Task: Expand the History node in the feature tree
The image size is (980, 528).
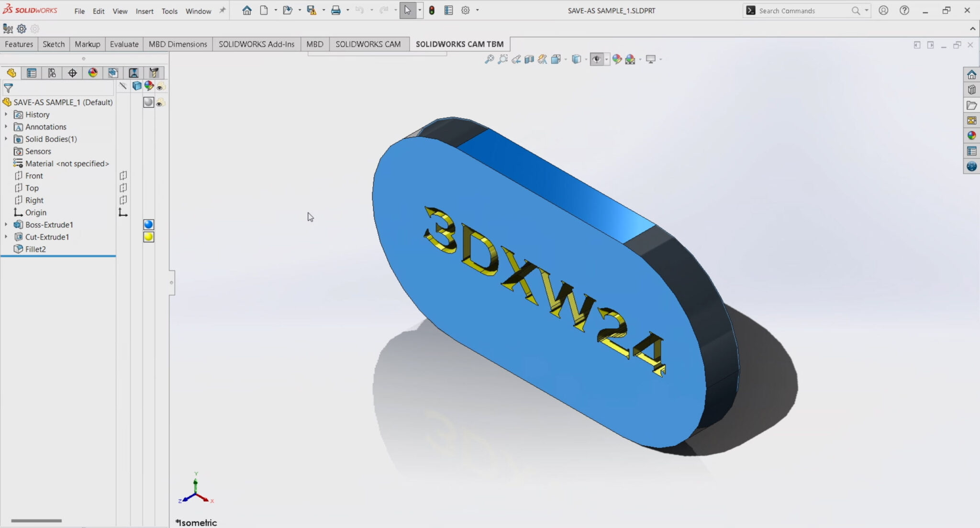Action: (x=6, y=114)
